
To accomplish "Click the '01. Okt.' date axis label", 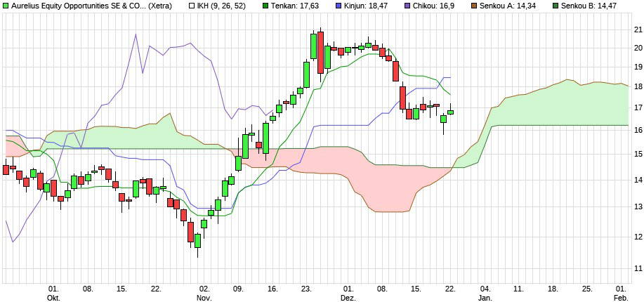I will [x=54, y=294].
